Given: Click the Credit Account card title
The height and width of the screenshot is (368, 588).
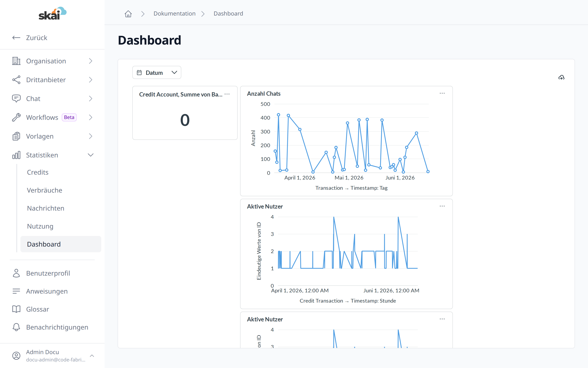Looking at the screenshot, I should (x=180, y=94).
